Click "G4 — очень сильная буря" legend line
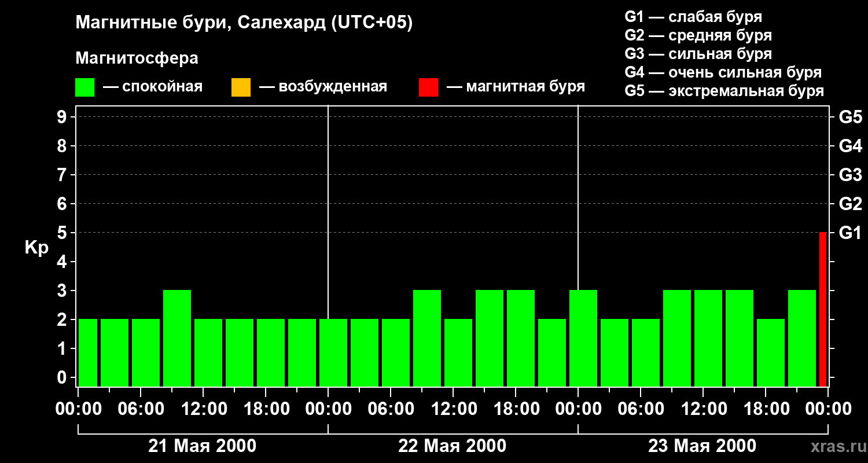The width and height of the screenshot is (868, 463). (x=723, y=72)
